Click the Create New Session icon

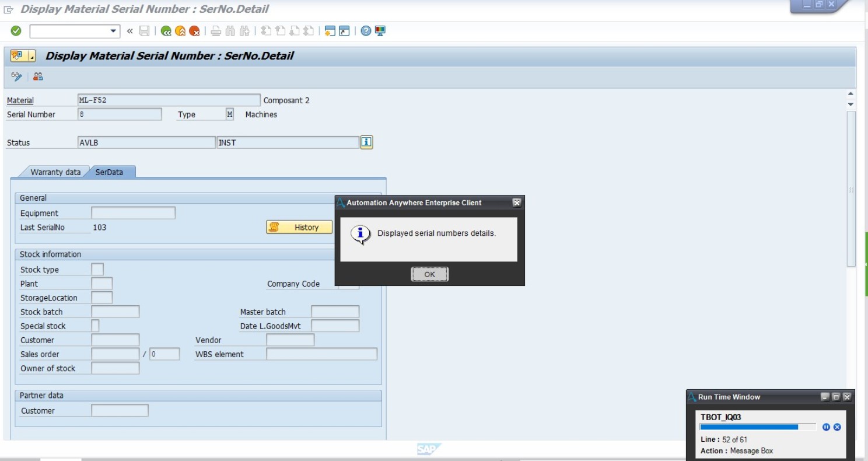point(330,31)
